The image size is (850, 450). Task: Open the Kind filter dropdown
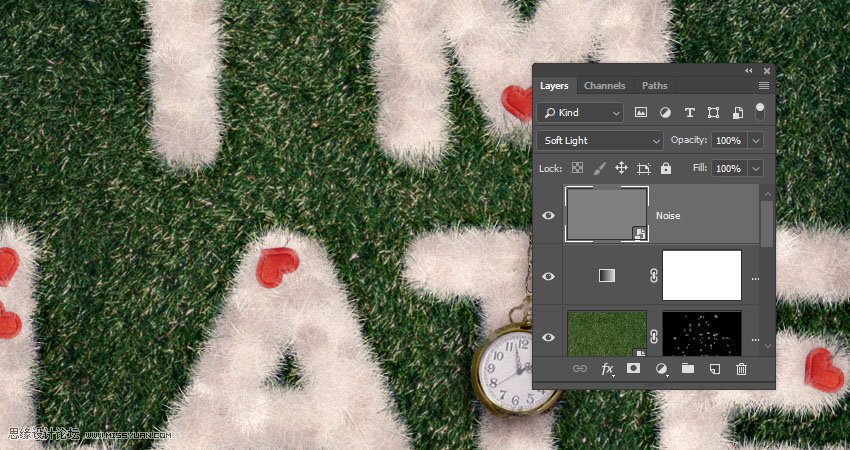[x=581, y=113]
